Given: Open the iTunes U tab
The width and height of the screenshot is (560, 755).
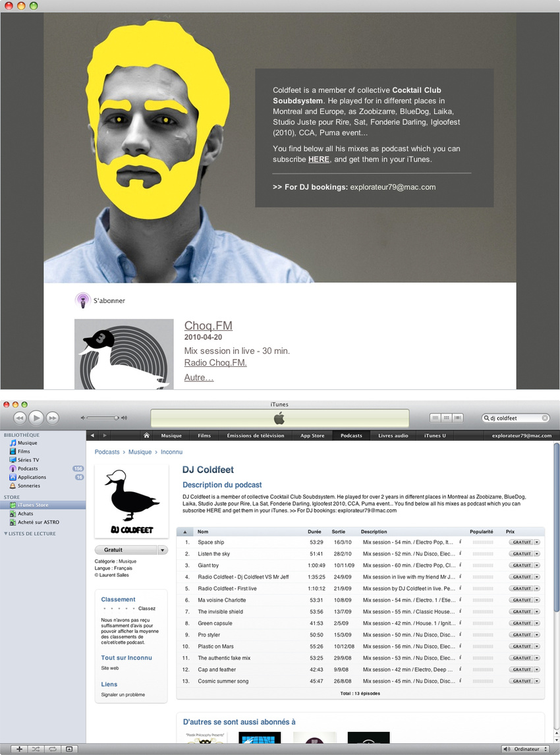Looking at the screenshot, I should pyautogui.click(x=435, y=435).
